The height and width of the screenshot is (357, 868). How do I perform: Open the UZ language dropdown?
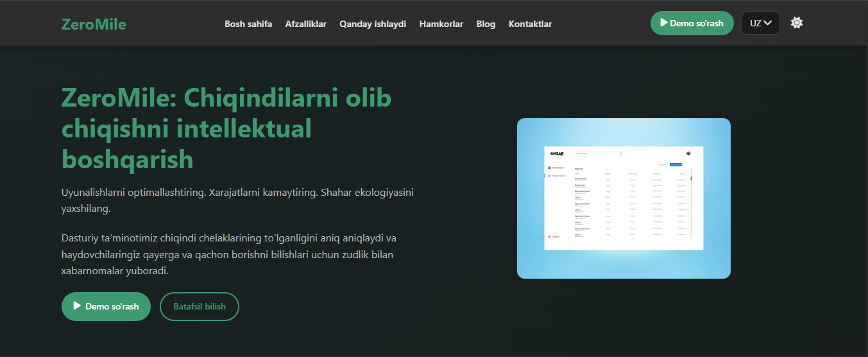point(760,23)
